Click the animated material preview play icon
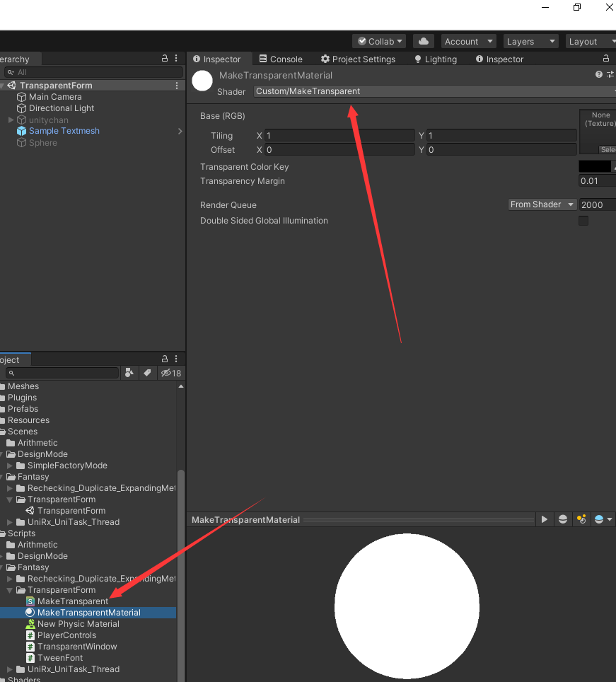 pyautogui.click(x=544, y=519)
